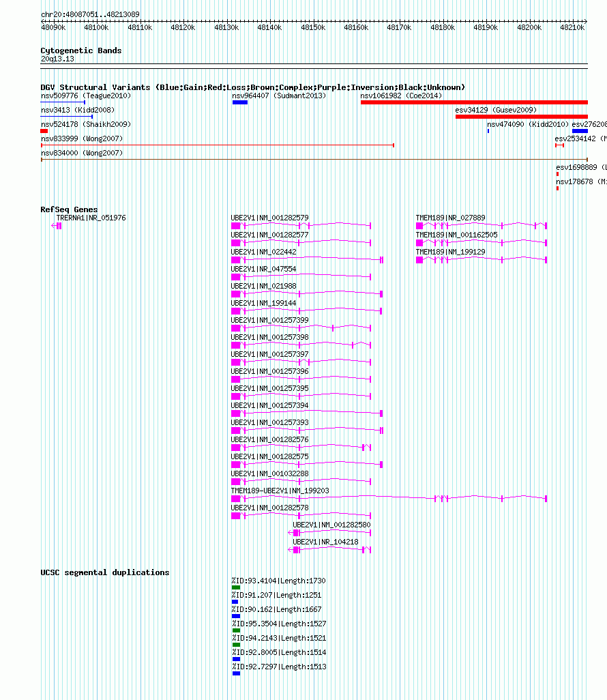Click the 48160k ruler tick label
607x700 pixels.
(356, 28)
